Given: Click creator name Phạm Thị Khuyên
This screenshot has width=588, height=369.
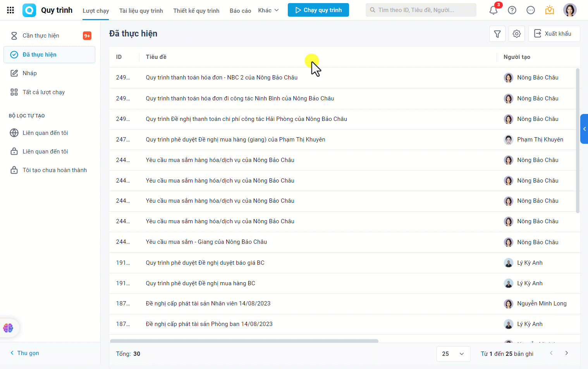Looking at the screenshot, I should [x=540, y=140].
